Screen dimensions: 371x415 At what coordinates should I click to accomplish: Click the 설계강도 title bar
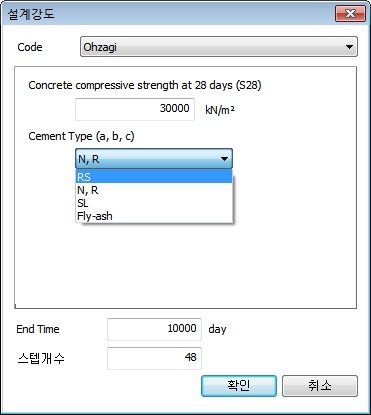pyautogui.click(x=167, y=14)
